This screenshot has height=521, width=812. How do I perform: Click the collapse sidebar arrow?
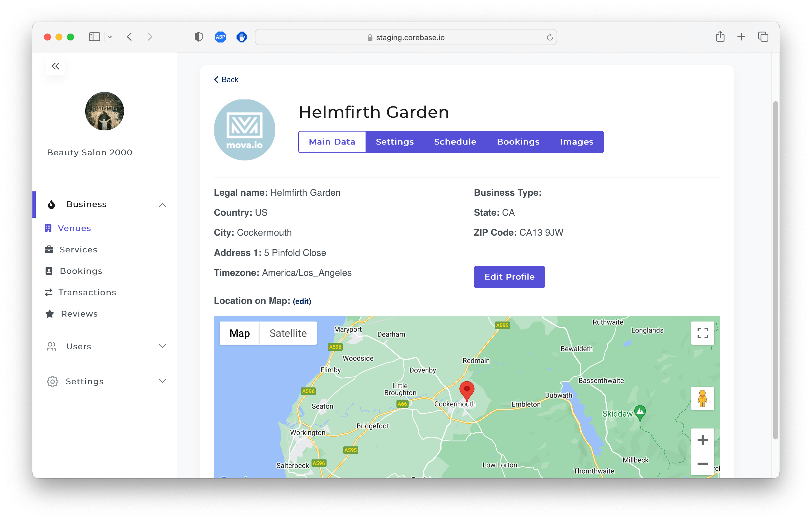[x=55, y=66]
